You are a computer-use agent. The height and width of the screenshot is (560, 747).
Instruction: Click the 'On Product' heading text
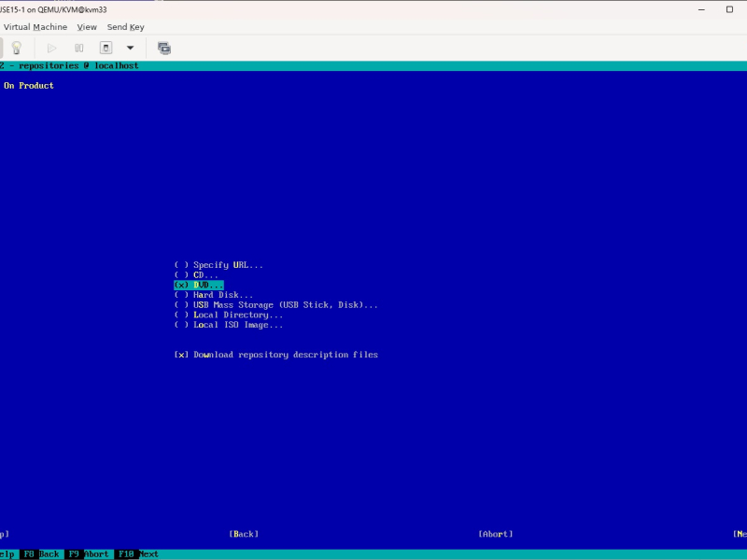[x=29, y=86]
